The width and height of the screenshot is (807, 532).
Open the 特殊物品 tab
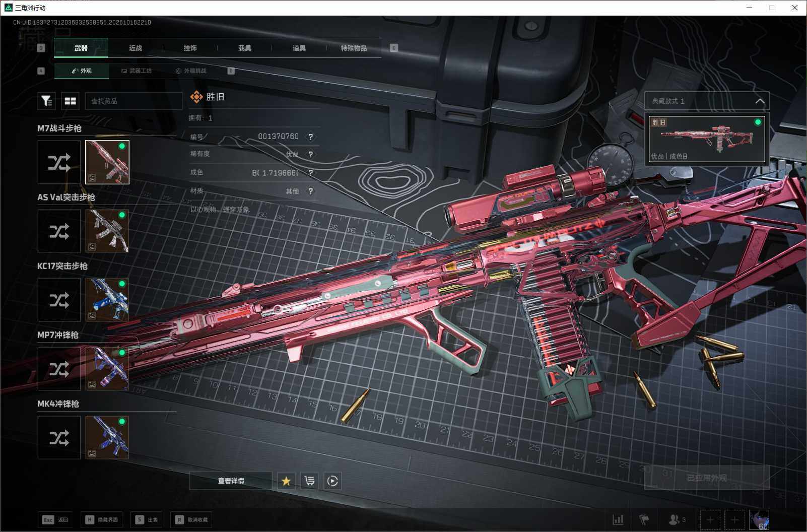[354, 48]
